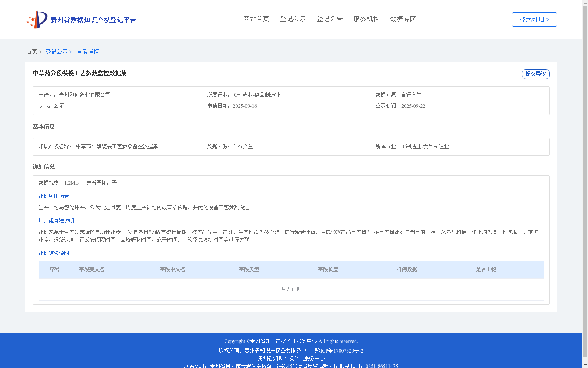Select data size value 1.2MB
Image resolution: width=588 pixels, height=368 pixels.
(72, 183)
